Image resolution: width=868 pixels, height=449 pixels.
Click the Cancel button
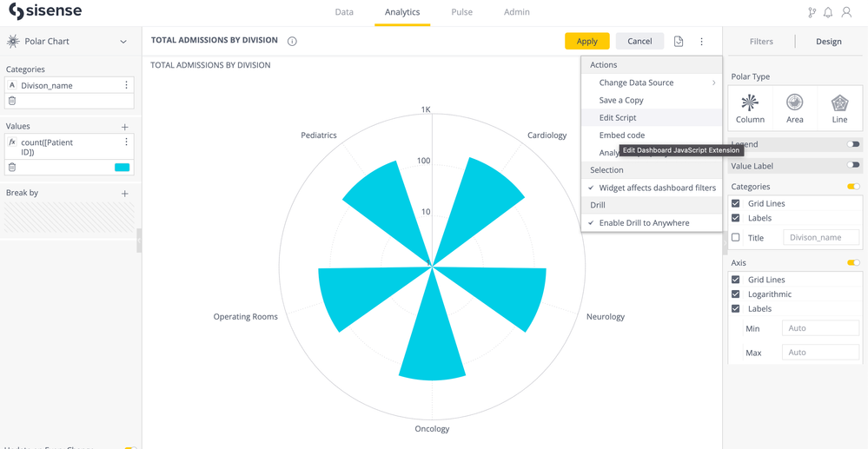tap(639, 41)
